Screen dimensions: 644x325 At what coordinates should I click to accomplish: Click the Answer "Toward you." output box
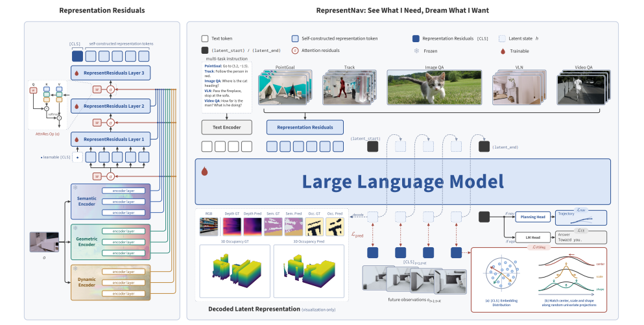click(580, 237)
